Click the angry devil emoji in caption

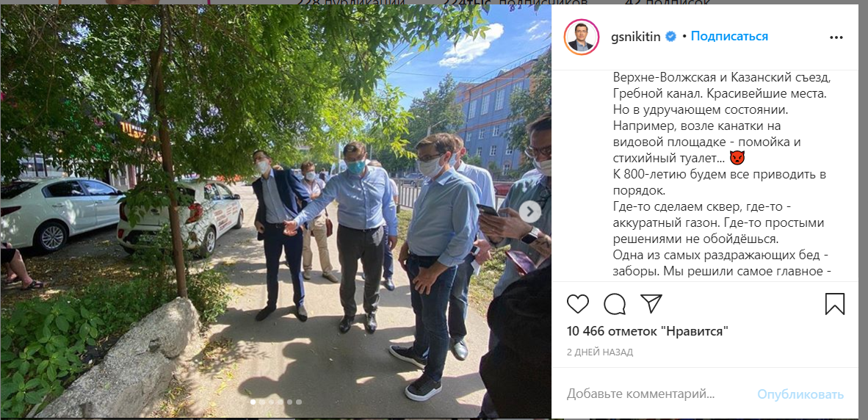pyautogui.click(x=737, y=158)
